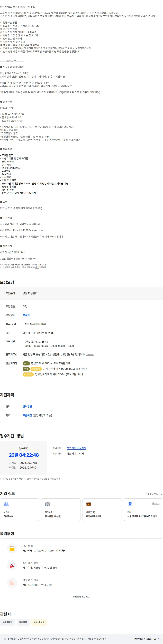
Task: Click 팀원, 팀장/매니저/실장 position text
Action: (x=35, y=324)
